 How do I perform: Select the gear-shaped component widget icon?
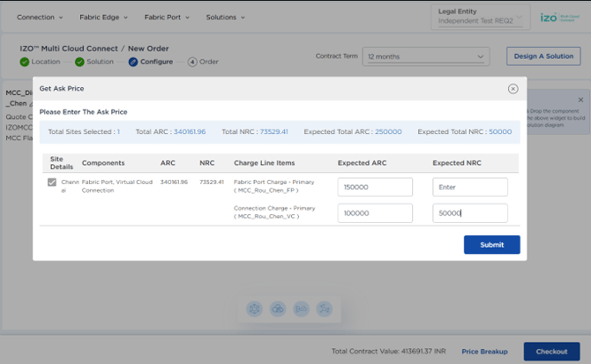click(254, 309)
